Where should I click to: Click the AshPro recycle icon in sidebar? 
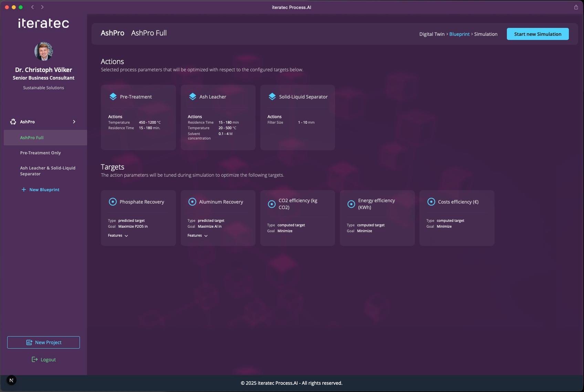pyautogui.click(x=13, y=122)
